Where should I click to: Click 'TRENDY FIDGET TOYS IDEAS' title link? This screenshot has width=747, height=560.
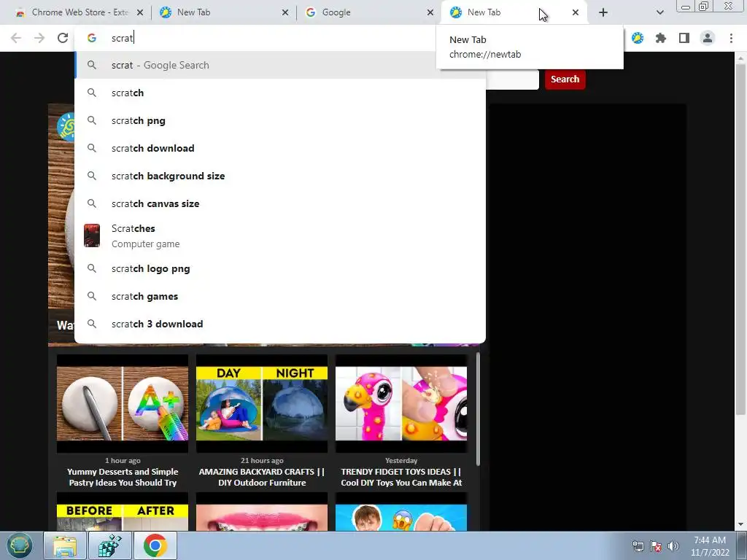[x=401, y=477]
